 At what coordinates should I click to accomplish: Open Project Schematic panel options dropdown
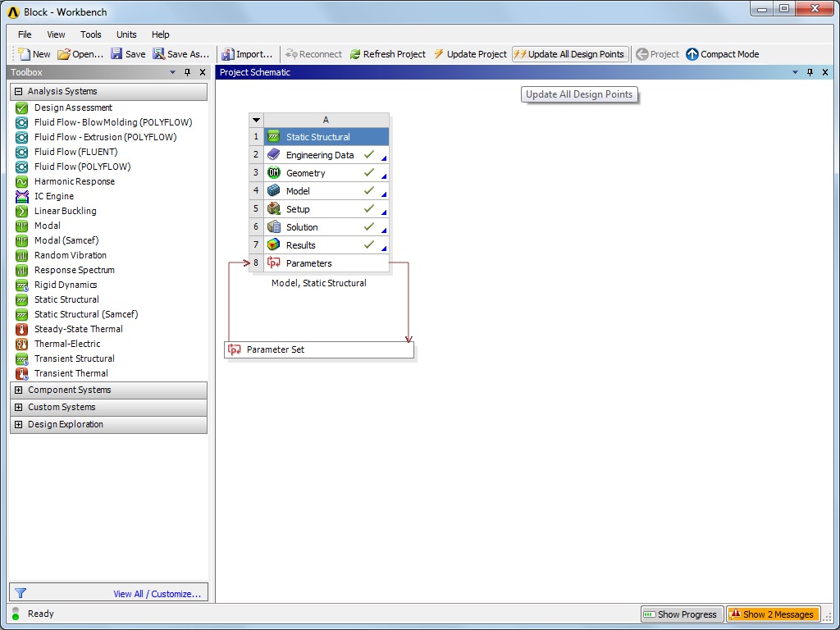tap(795, 72)
